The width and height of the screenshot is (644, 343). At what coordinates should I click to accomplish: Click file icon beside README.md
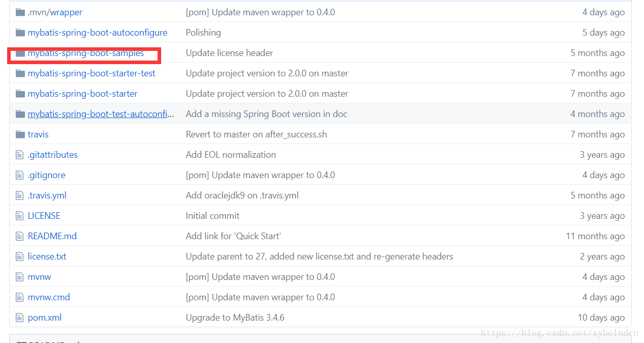tap(20, 236)
